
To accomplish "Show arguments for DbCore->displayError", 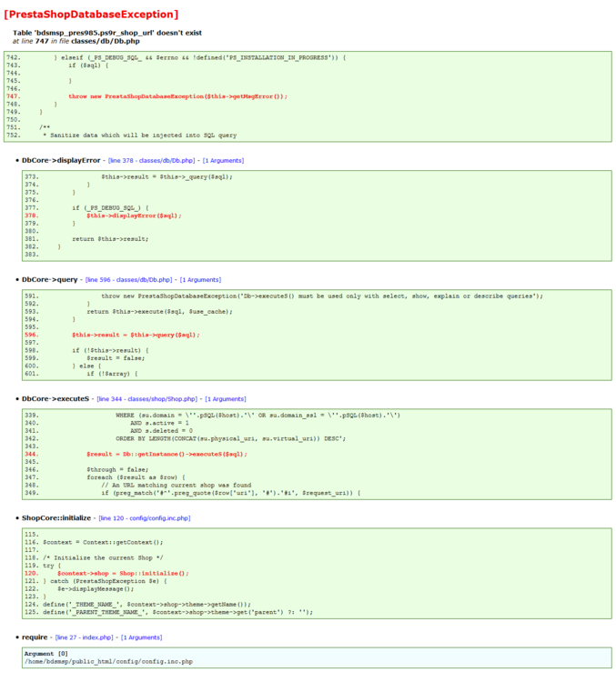I will 223,160.
